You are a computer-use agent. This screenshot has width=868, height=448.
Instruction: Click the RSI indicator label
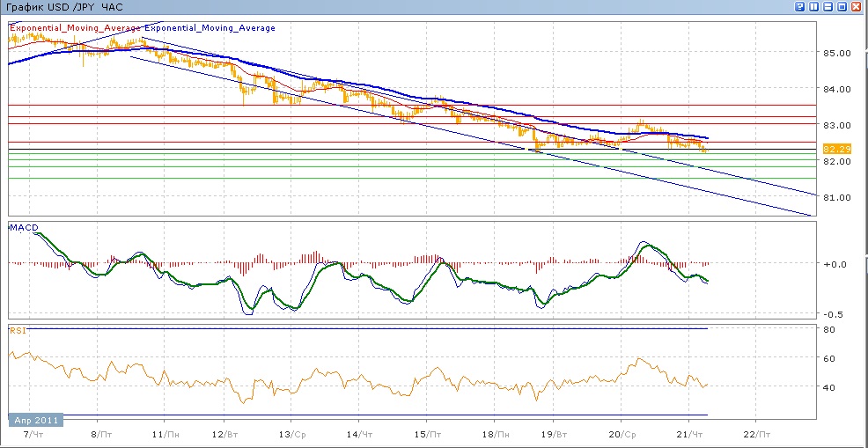point(18,331)
